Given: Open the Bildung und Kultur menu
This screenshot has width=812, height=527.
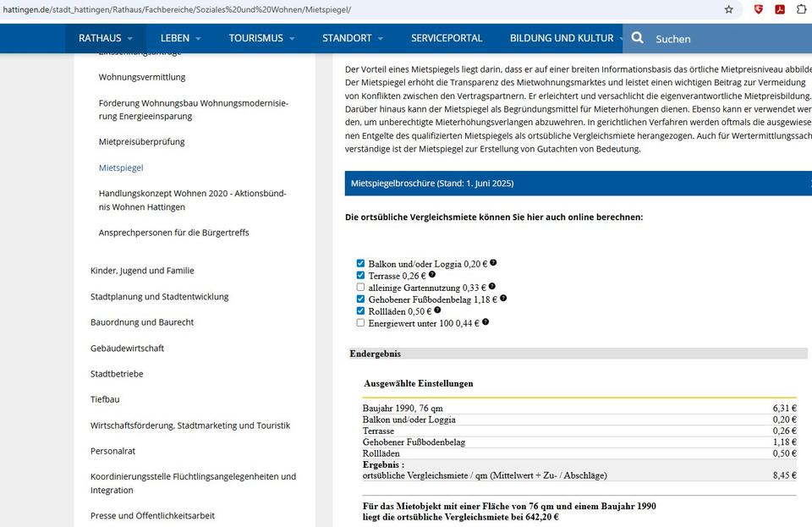Looking at the screenshot, I should pyautogui.click(x=562, y=38).
